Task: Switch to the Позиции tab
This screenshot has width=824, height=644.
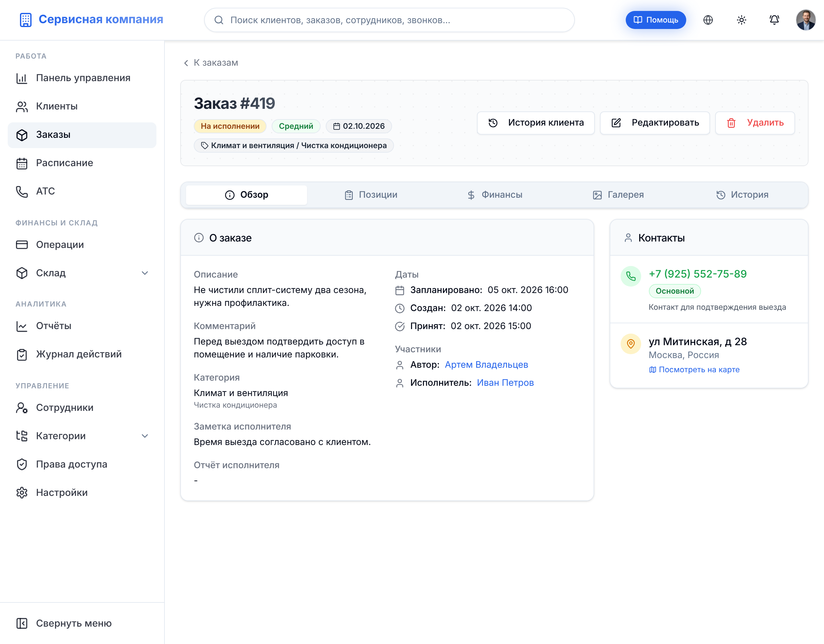Action: [x=370, y=195]
